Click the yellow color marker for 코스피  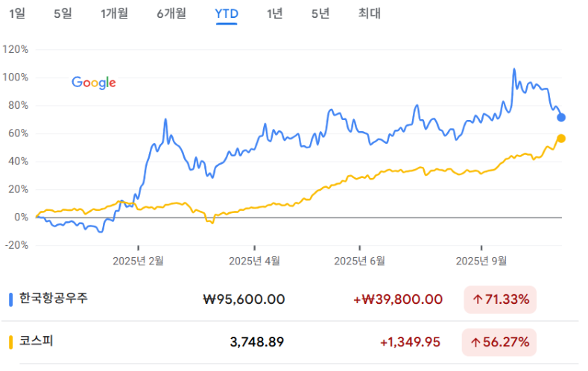point(11,343)
